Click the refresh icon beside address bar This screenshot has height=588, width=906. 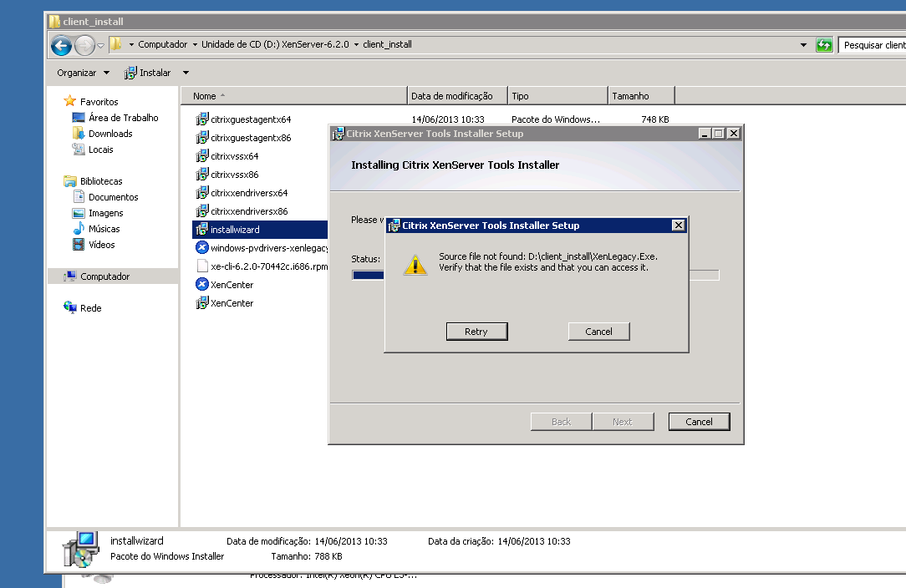(x=824, y=45)
